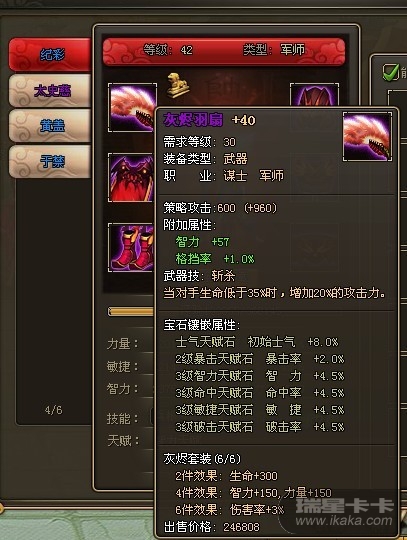The height and width of the screenshot is (540, 407).
Task: Click the 等级: 42 level label
Action: click(x=168, y=50)
